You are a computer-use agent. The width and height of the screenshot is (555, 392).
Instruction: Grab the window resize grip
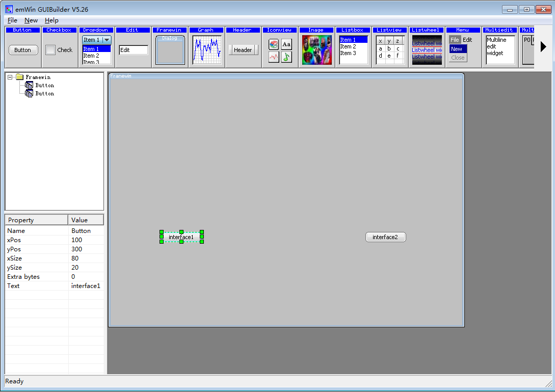point(548,384)
